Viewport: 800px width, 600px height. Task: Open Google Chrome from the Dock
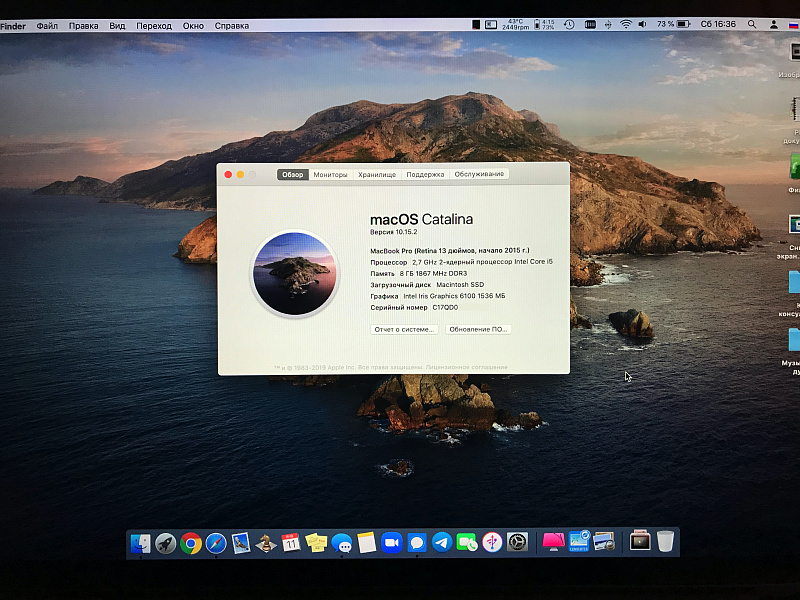click(x=191, y=543)
